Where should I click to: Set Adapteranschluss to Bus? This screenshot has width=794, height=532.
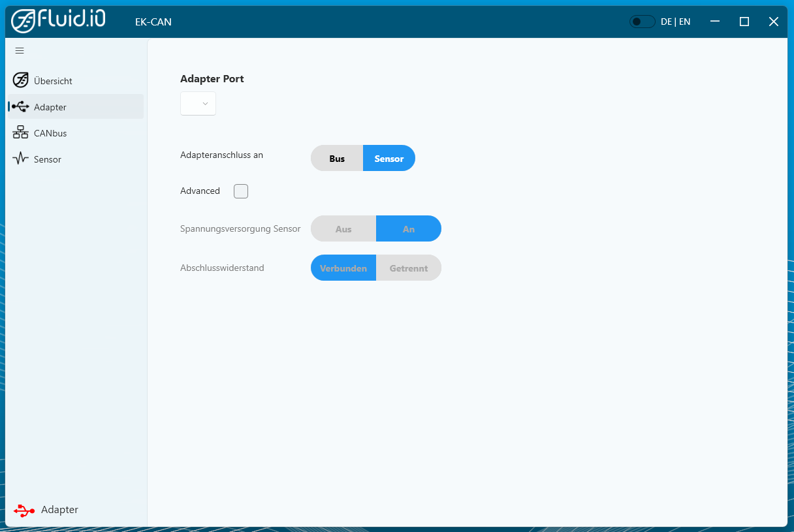[x=337, y=159]
